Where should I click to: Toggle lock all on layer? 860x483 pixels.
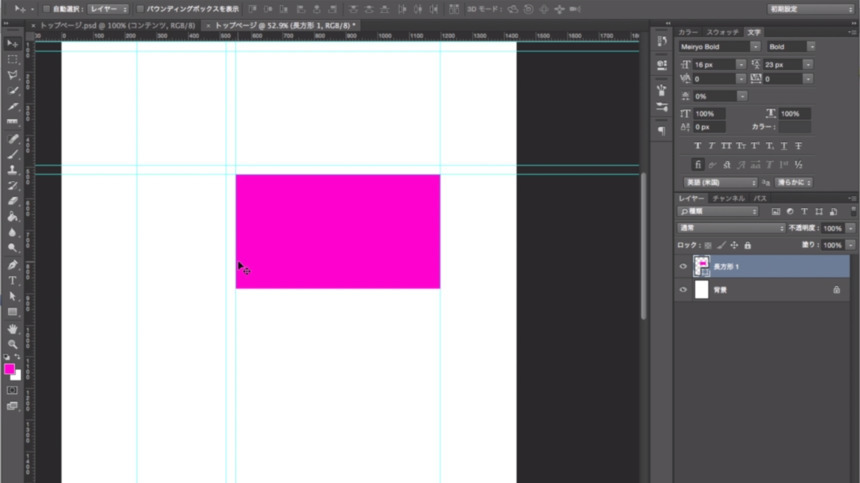pyautogui.click(x=748, y=246)
